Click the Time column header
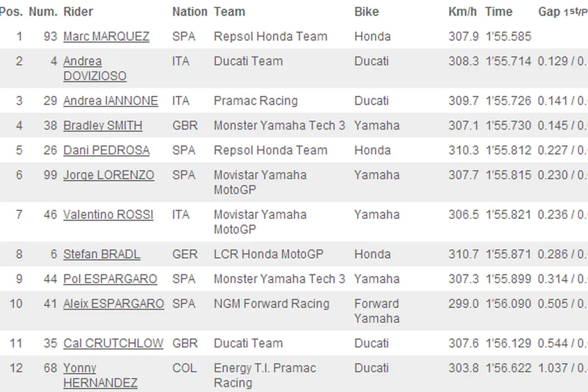The height and width of the screenshot is (392, 588). [498, 12]
